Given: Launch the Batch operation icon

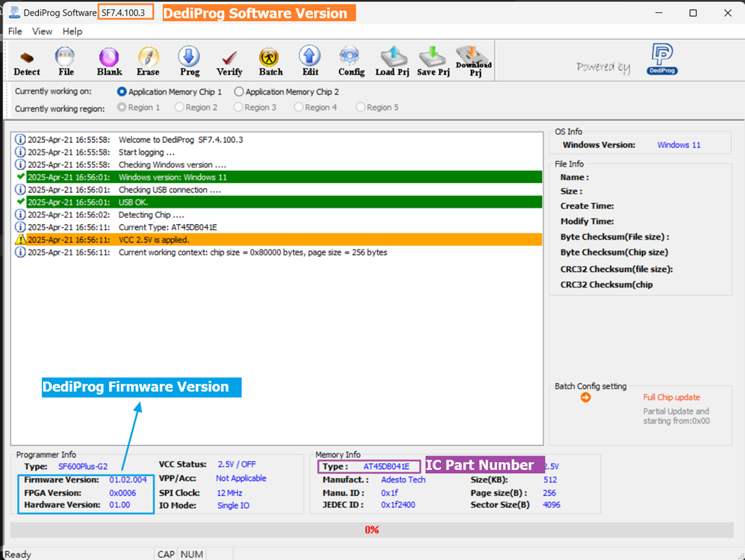Looking at the screenshot, I should click(x=271, y=61).
